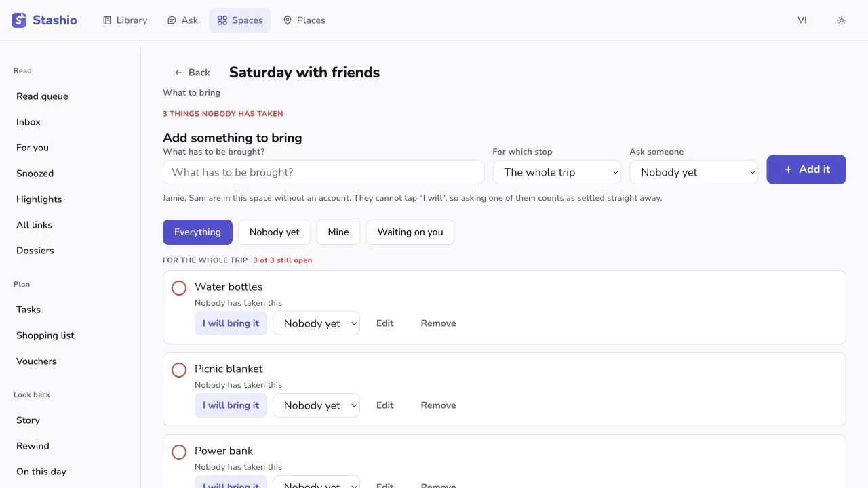Image resolution: width=868 pixels, height=488 pixels.
Task: Focus the 'What has to be brought?' field
Action: (323, 172)
